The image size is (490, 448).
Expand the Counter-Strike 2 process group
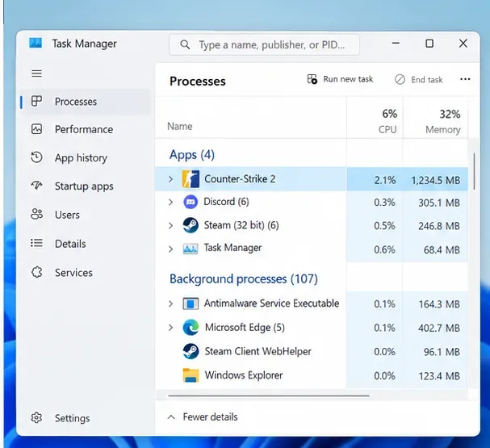pos(170,179)
